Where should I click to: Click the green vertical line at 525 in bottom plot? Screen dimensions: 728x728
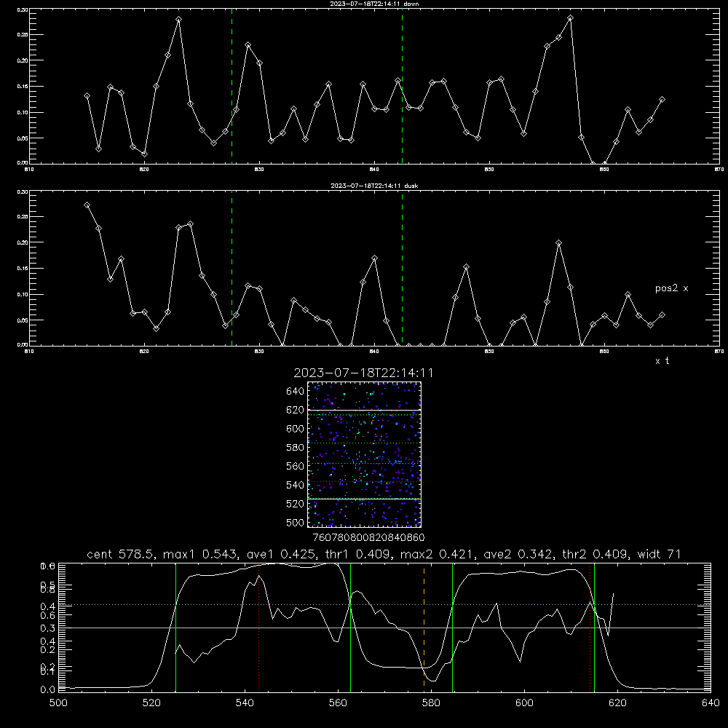coord(175,627)
